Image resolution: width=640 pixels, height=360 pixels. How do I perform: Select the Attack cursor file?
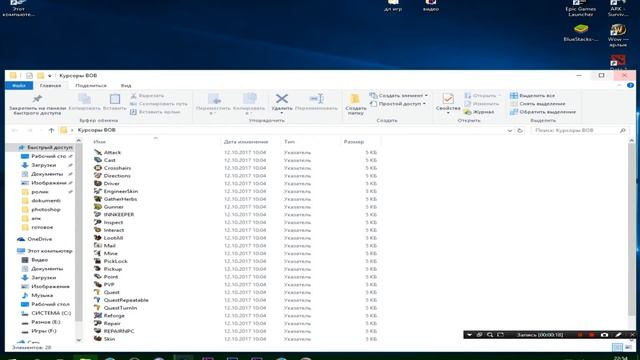112,153
